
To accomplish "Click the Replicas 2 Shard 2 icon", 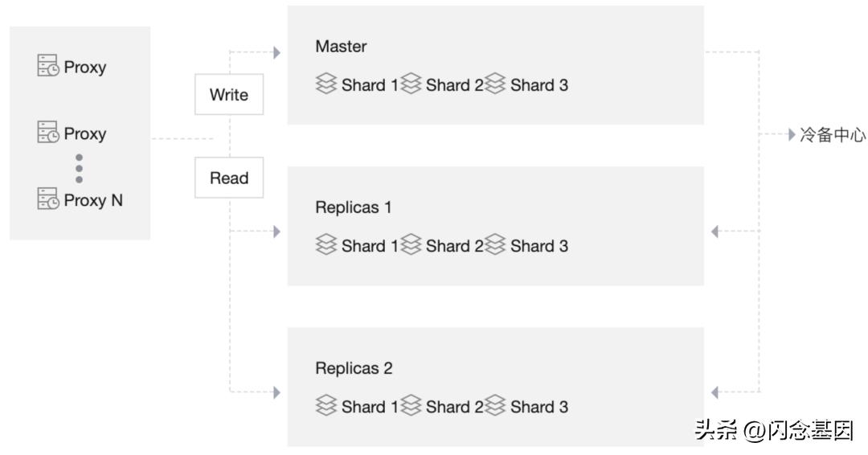I will [x=411, y=406].
